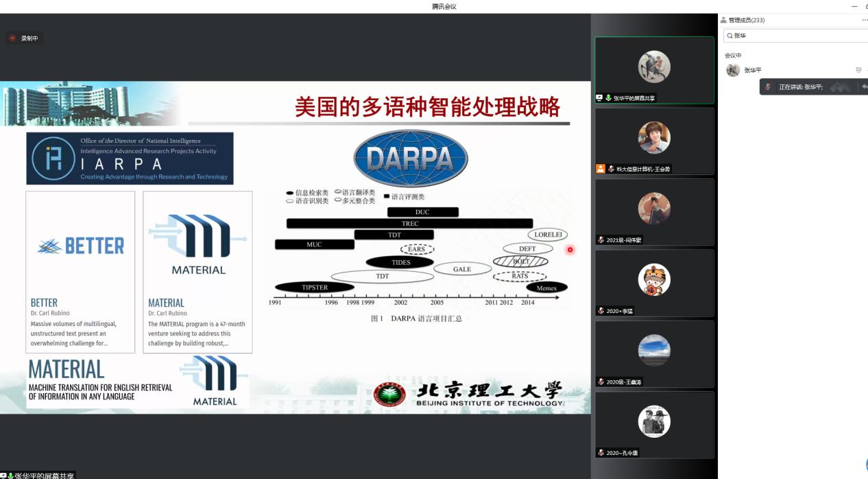The width and height of the screenshot is (868, 479).
Task: Click the 腾讯会议 window title text
Action: tap(444, 6)
